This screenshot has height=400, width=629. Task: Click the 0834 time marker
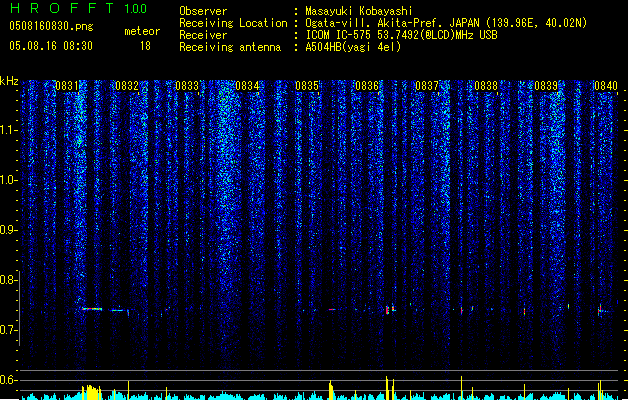tap(247, 86)
